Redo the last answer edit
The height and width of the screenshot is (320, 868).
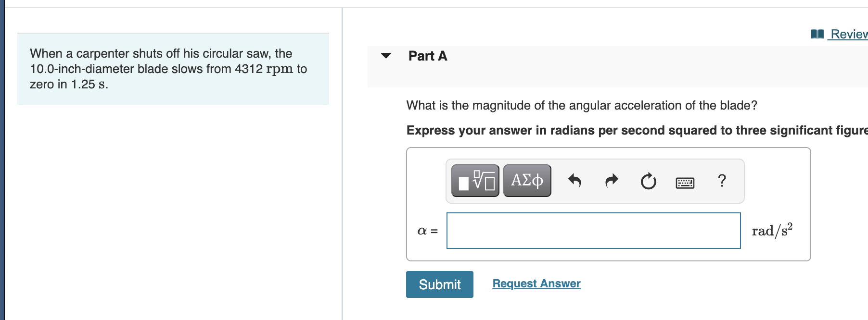click(611, 181)
